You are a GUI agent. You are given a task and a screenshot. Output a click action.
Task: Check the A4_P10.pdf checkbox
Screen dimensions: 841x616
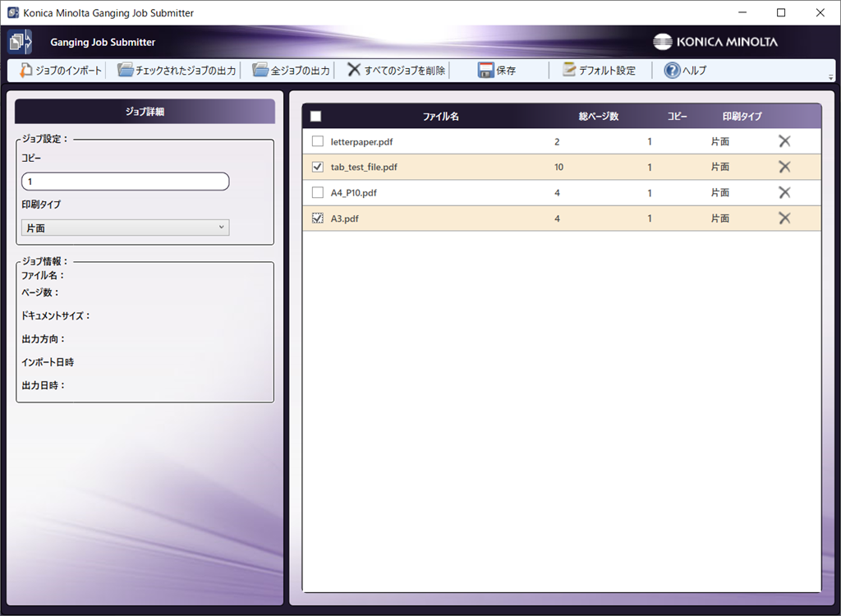click(x=318, y=192)
